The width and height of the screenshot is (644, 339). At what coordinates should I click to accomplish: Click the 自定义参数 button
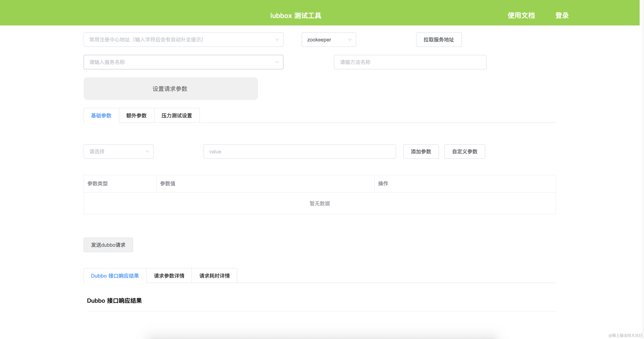pos(464,151)
